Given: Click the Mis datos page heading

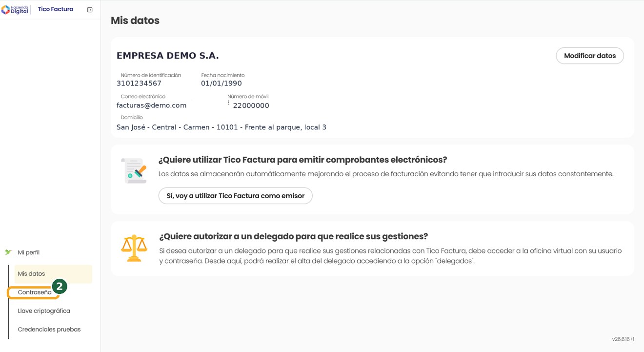Looking at the screenshot, I should point(135,21).
